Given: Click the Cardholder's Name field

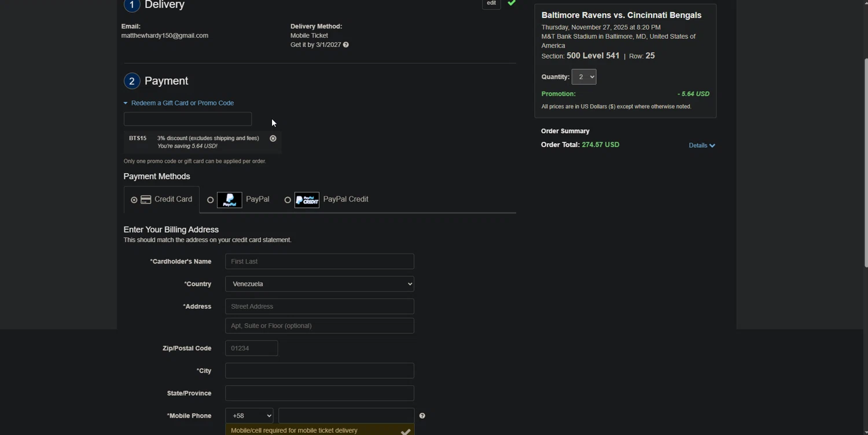Looking at the screenshot, I should [x=319, y=261].
